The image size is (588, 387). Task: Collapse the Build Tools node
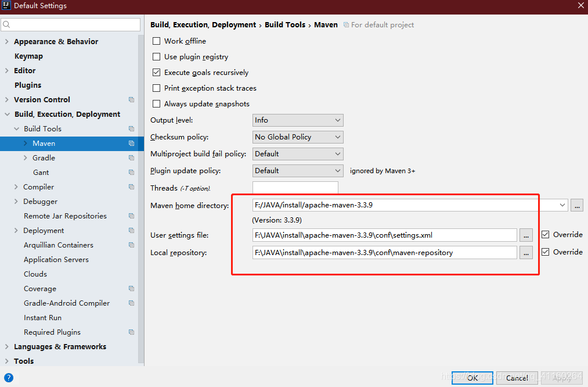pyautogui.click(x=16, y=129)
